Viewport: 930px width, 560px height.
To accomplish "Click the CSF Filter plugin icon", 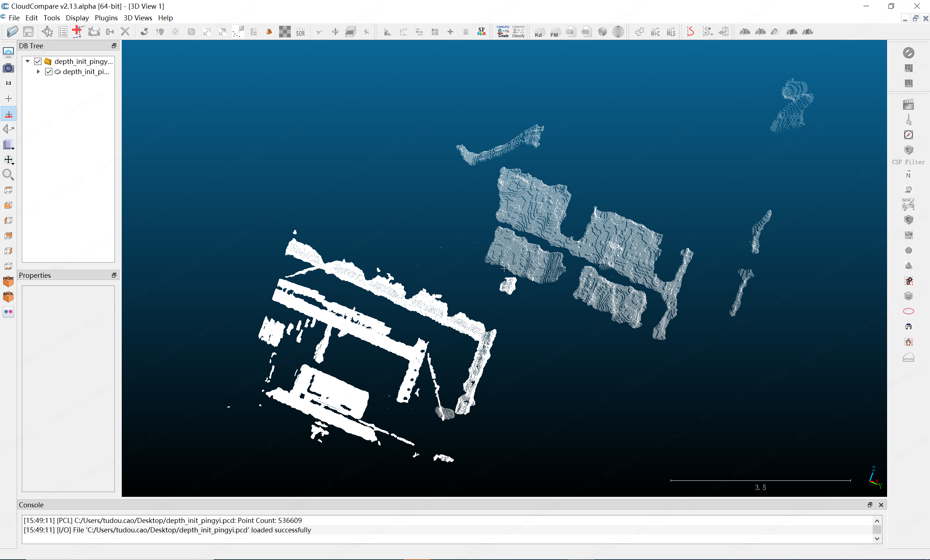I will 908,150.
